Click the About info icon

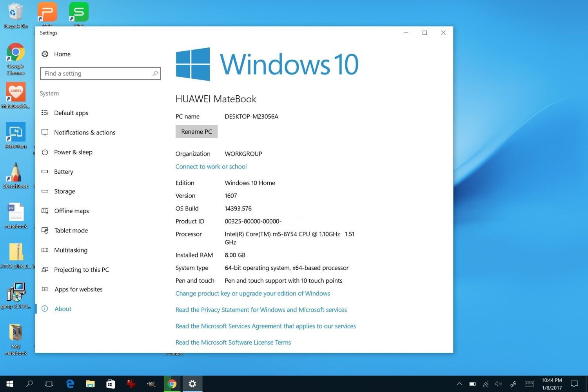45,309
